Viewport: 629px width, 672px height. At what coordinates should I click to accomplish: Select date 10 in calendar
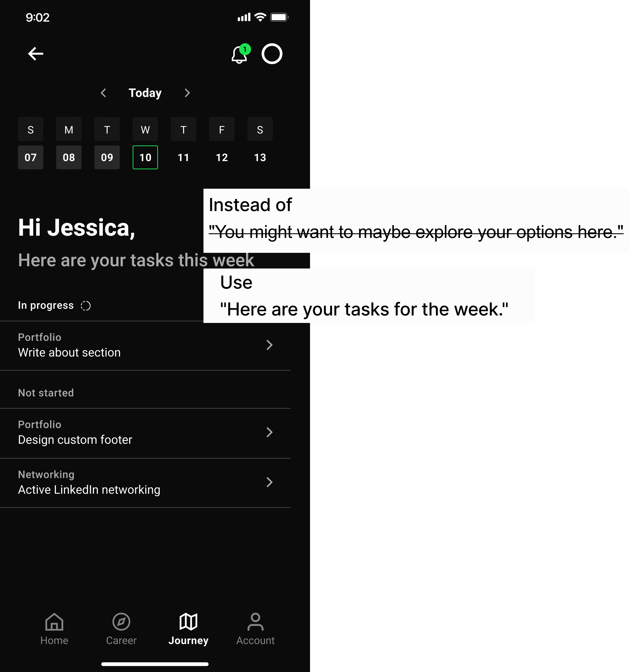tap(145, 158)
